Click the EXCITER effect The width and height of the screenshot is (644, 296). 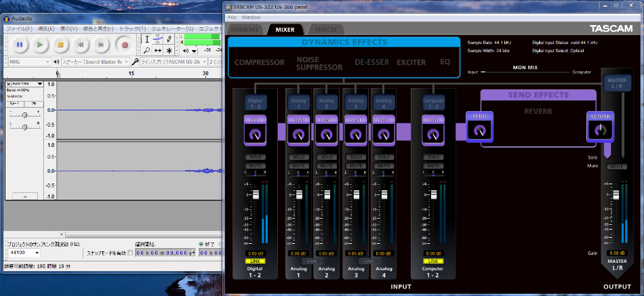pyautogui.click(x=411, y=62)
